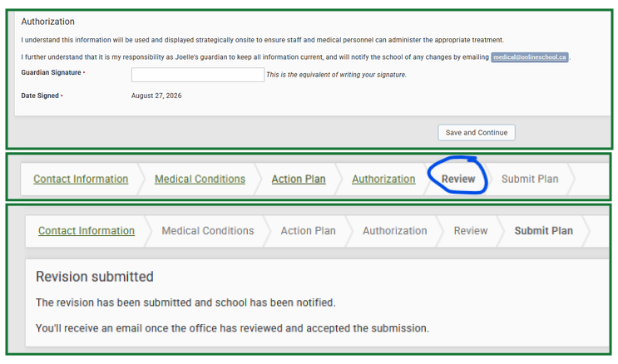Select the greyed-out Authorization step
The image size is (618, 364).
394,230
